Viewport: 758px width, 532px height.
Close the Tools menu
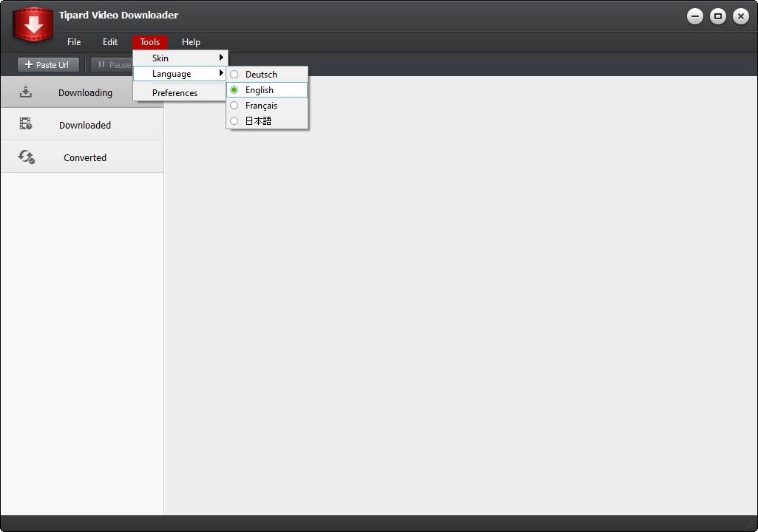[x=150, y=42]
